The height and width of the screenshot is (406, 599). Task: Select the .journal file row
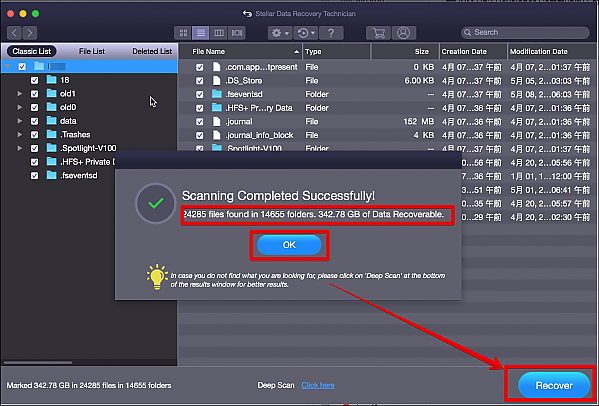(388, 121)
